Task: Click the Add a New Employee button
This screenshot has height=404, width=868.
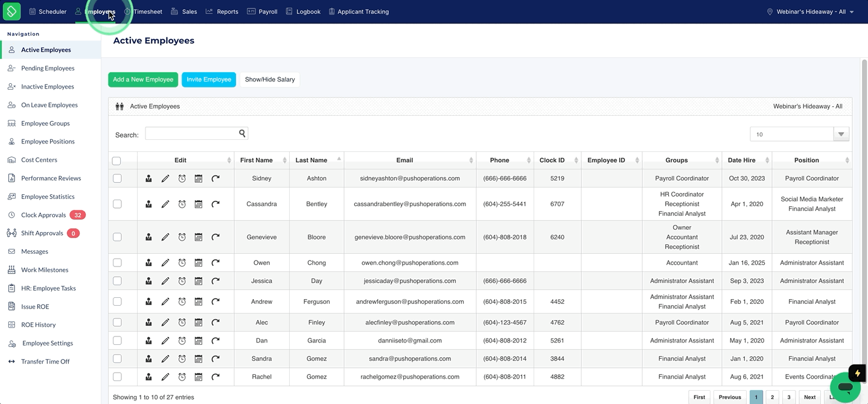Action: [143, 80]
